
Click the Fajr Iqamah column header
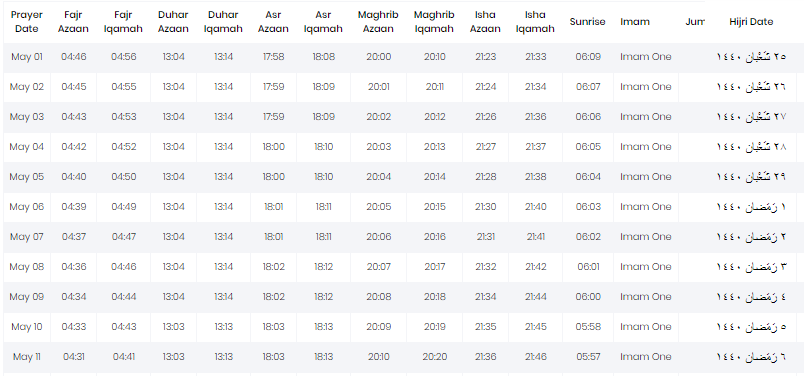[123, 22]
